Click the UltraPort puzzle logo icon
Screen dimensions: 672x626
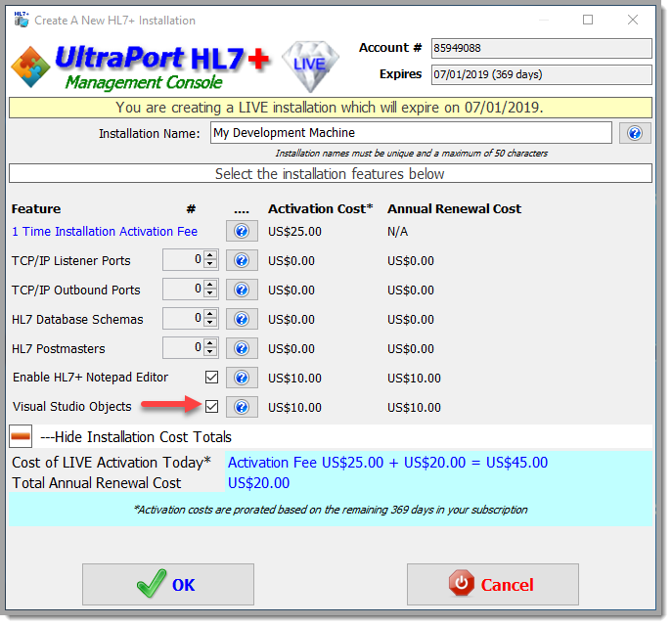(30, 67)
